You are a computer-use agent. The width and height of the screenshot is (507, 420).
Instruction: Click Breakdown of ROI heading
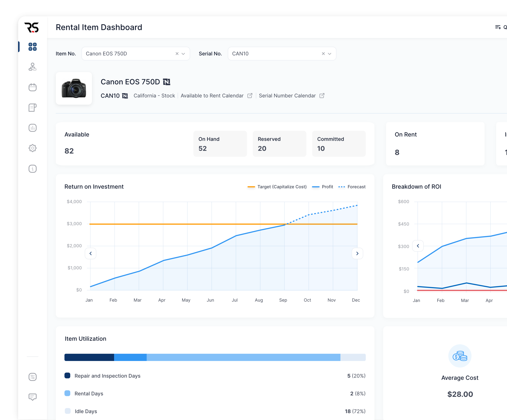pos(416,187)
